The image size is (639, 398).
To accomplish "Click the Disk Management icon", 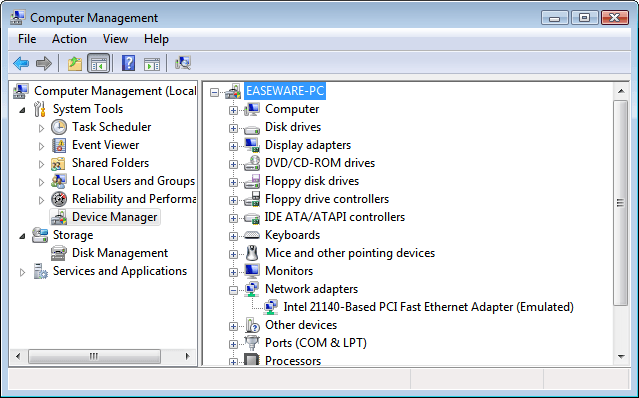I will click(x=59, y=253).
